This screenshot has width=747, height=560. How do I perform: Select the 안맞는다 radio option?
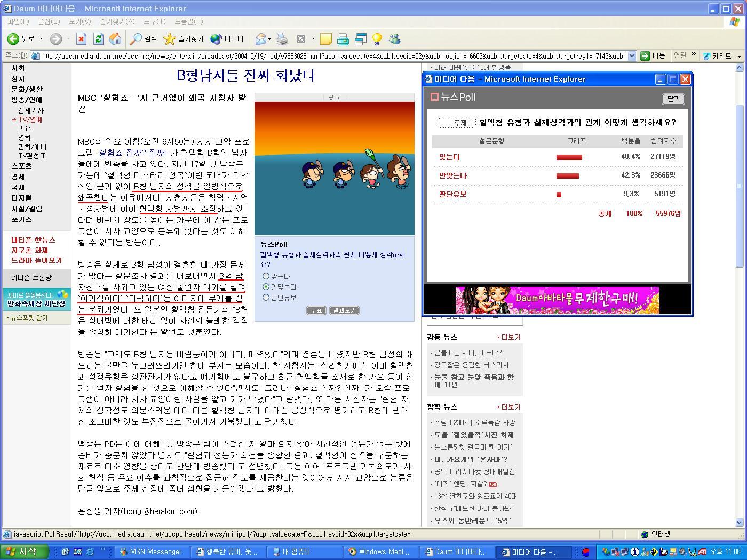pos(266,287)
